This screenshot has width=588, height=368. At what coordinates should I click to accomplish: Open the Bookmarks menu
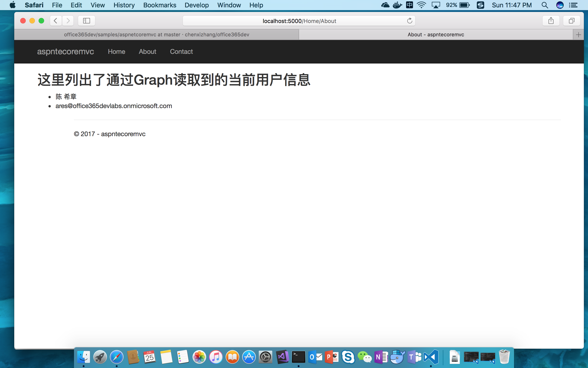[160, 5]
